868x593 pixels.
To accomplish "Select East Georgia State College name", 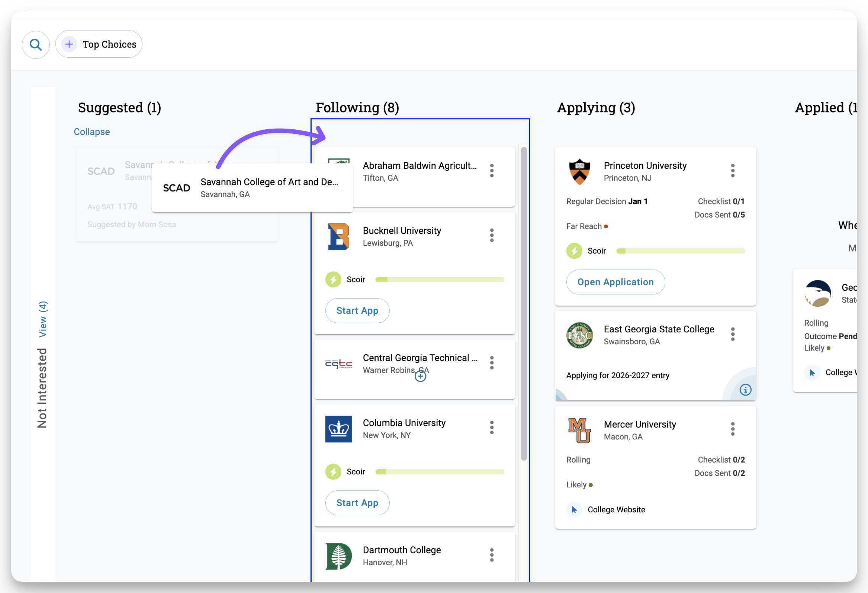I will (x=659, y=329).
